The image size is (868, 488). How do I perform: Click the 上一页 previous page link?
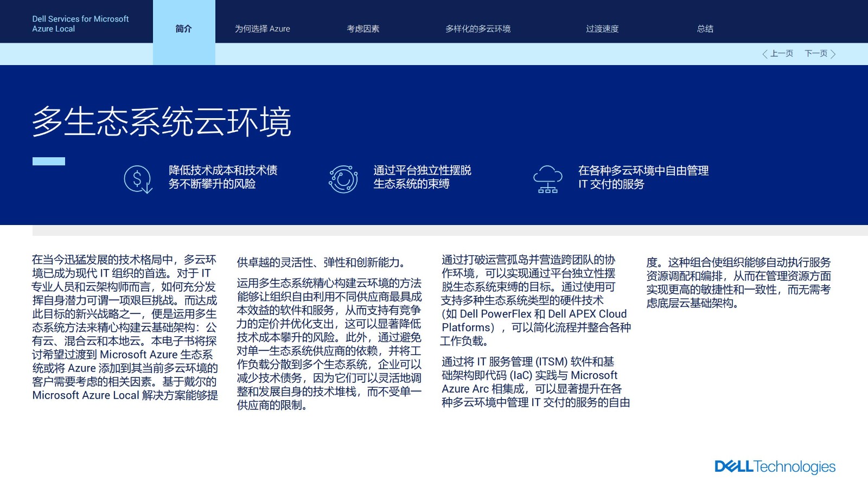[778, 54]
